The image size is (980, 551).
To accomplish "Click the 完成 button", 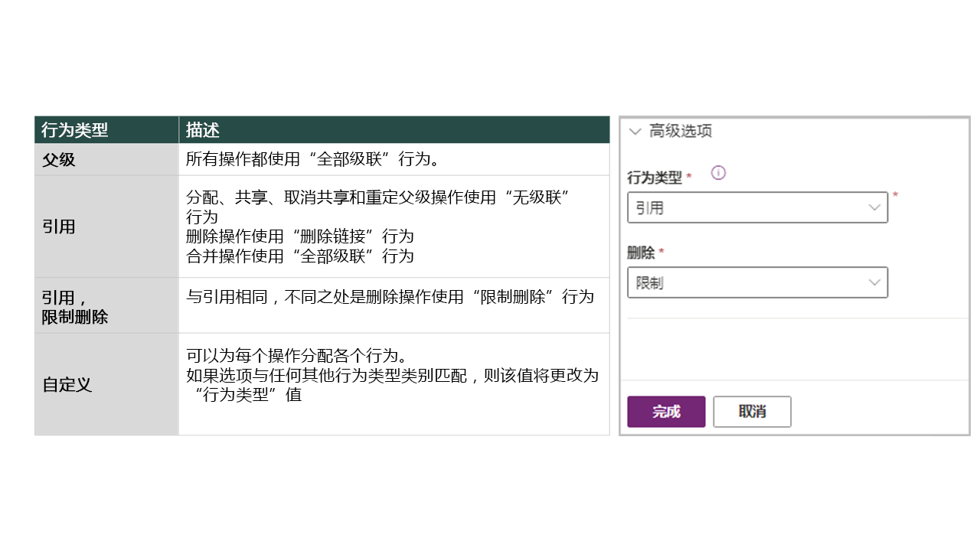I will (x=665, y=411).
